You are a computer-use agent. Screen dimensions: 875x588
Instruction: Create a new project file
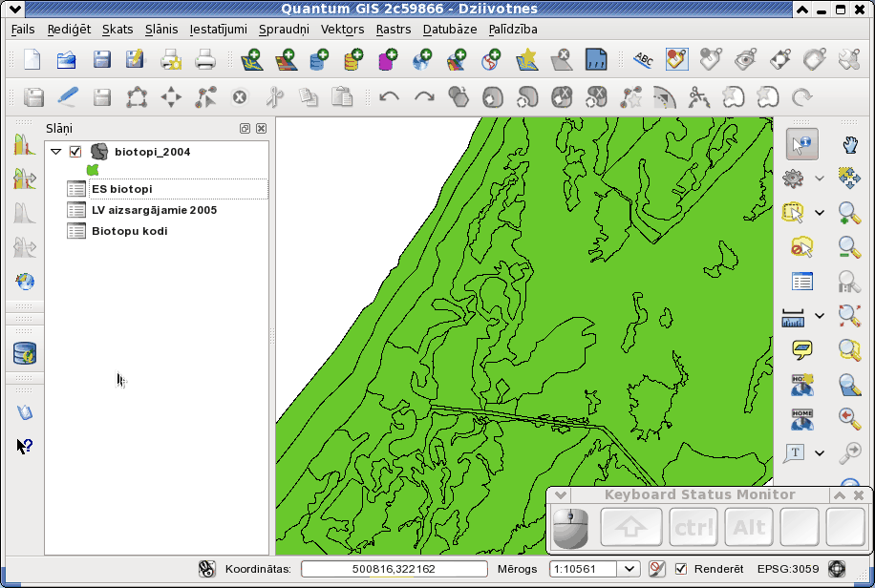(32, 60)
